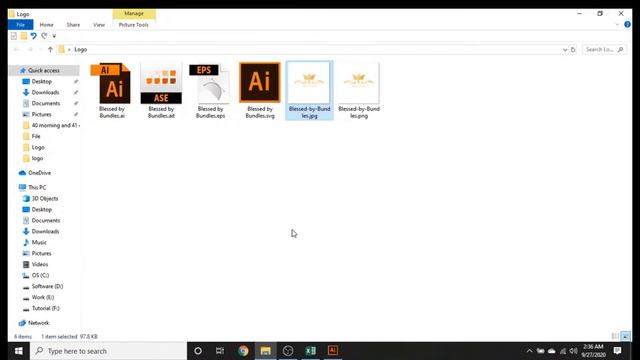Image resolution: width=640 pixels, height=360 pixels.
Task: Open Excel from the taskbar
Action: point(310,351)
